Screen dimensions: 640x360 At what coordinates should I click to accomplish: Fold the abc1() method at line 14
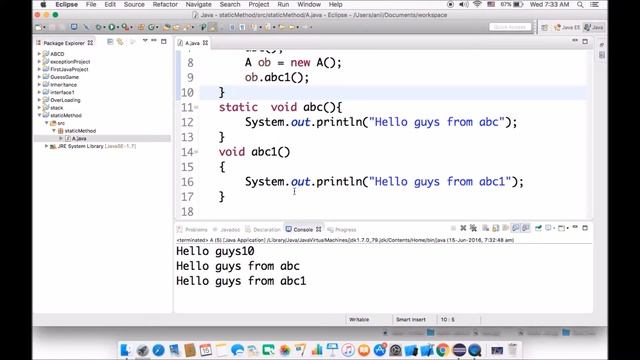(x=197, y=152)
